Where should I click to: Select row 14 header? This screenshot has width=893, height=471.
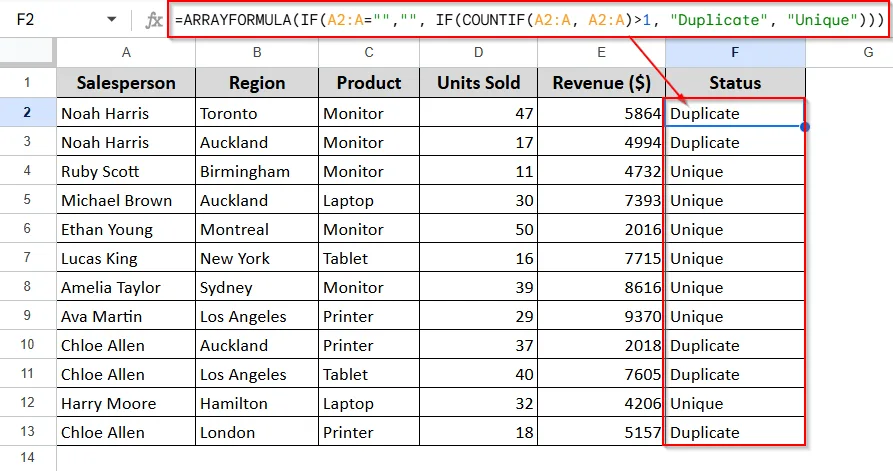coord(27,458)
